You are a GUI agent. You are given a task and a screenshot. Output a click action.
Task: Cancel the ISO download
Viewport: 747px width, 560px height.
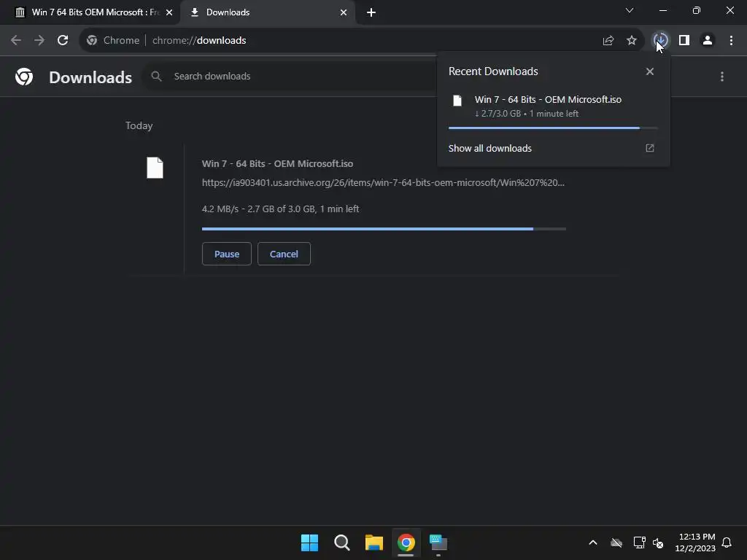[x=284, y=254]
